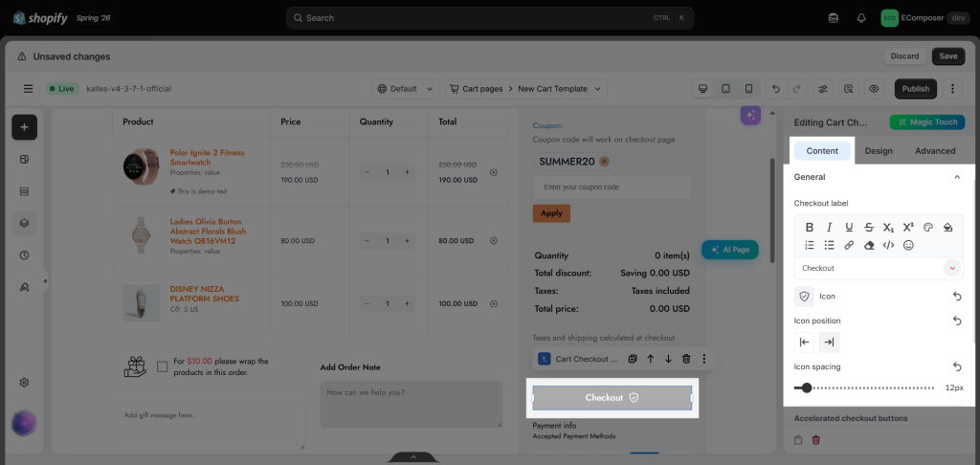Image resolution: width=980 pixels, height=465 pixels.
Task: Save the unsaved changes
Action: [948, 56]
